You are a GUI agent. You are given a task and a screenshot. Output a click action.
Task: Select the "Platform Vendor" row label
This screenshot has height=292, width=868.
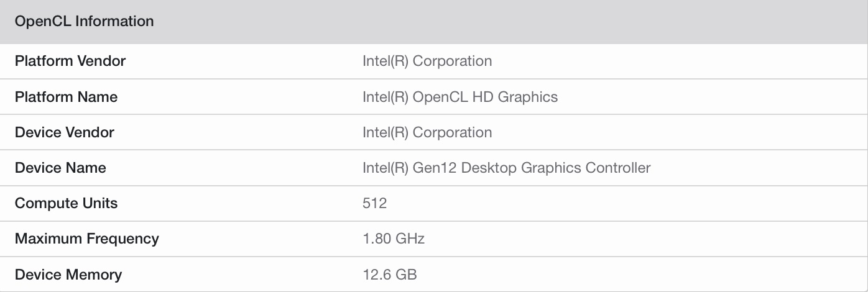pos(70,61)
